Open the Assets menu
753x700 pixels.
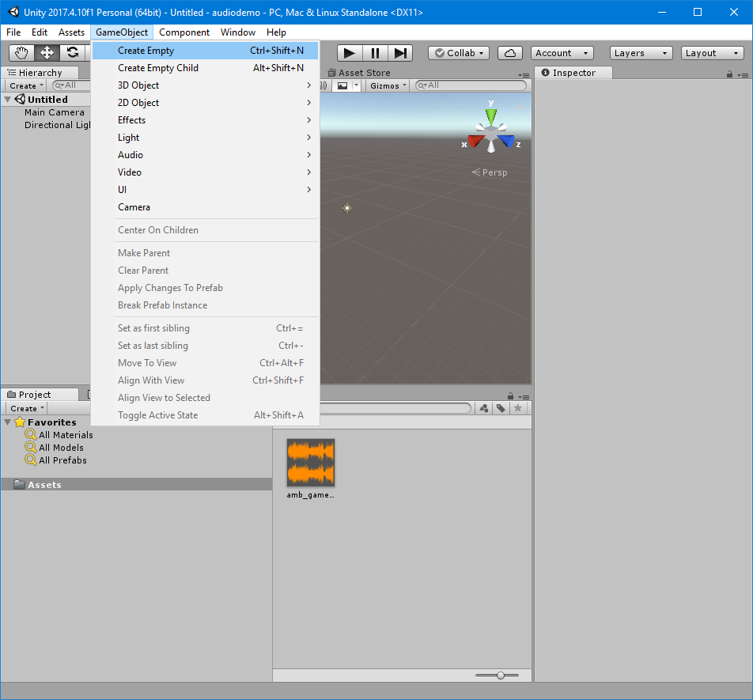pos(71,32)
